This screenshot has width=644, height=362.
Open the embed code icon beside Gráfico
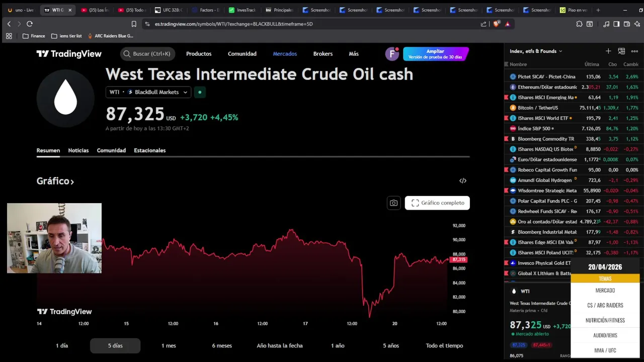(x=462, y=180)
